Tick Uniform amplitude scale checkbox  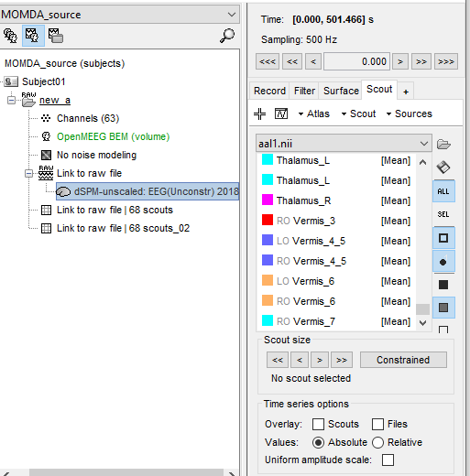388,460
